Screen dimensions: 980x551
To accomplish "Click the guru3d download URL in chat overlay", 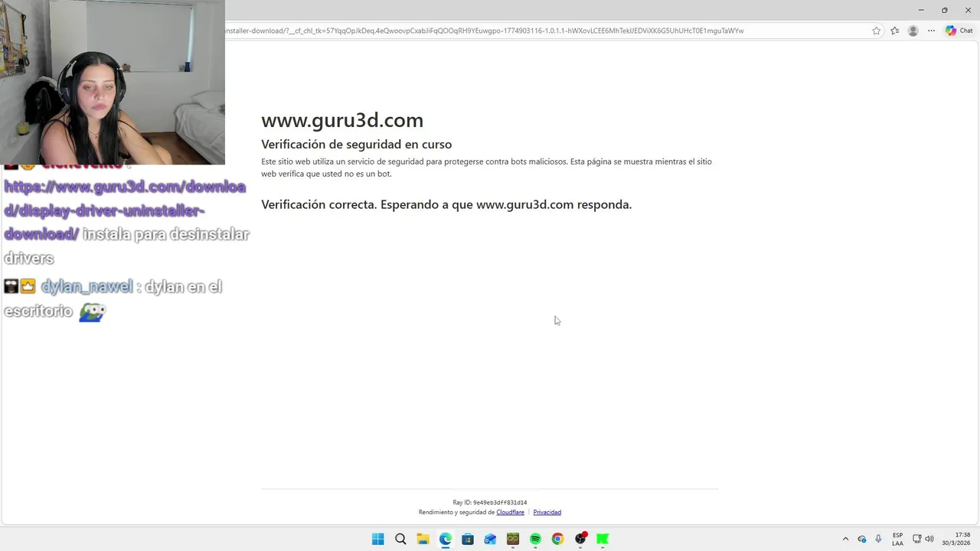I will pos(125,210).
